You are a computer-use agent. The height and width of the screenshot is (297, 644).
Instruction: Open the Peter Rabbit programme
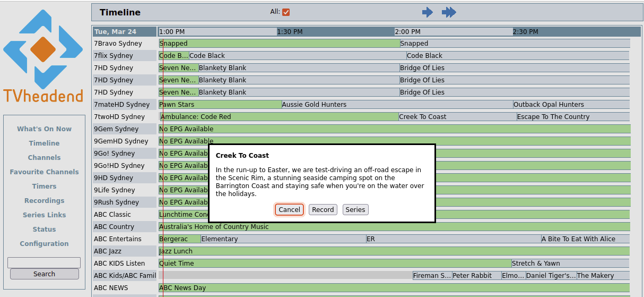[x=476, y=276]
